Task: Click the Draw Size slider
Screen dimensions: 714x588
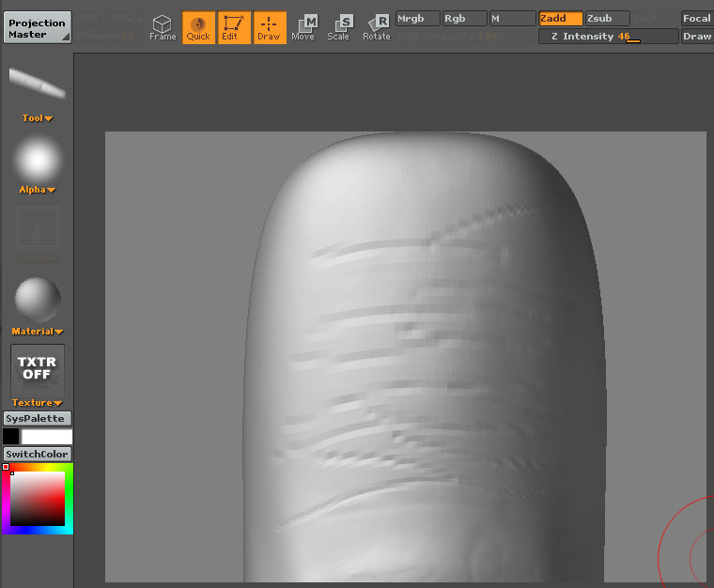Action: [x=697, y=37]
